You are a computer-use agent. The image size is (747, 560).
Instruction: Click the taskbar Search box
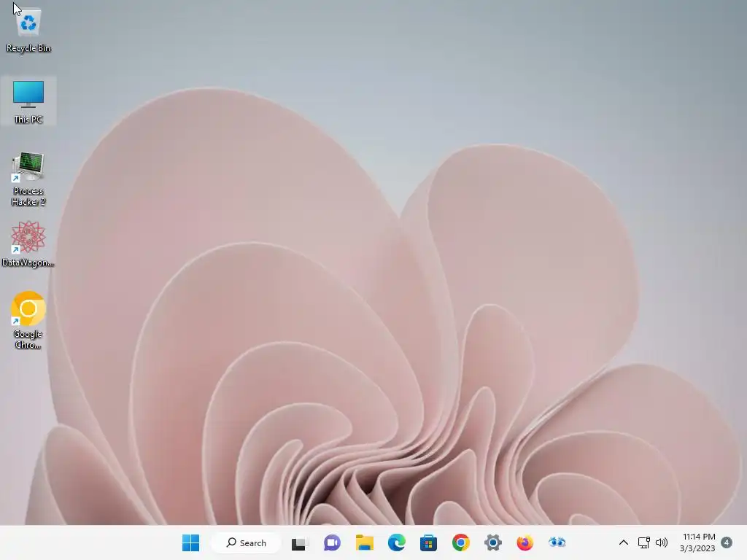[x=247, y=542]
